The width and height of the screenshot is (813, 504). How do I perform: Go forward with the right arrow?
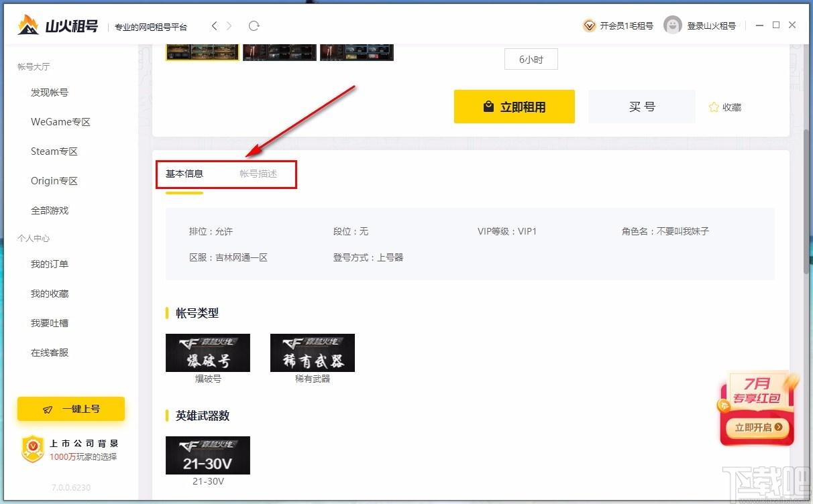coord(229,26)
